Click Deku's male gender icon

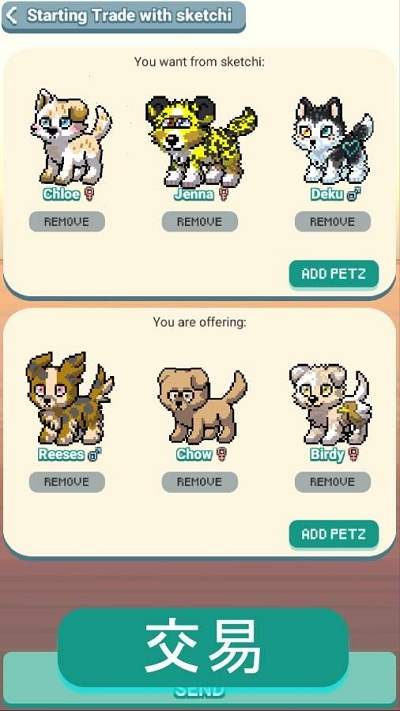click(x=354, y=195)
